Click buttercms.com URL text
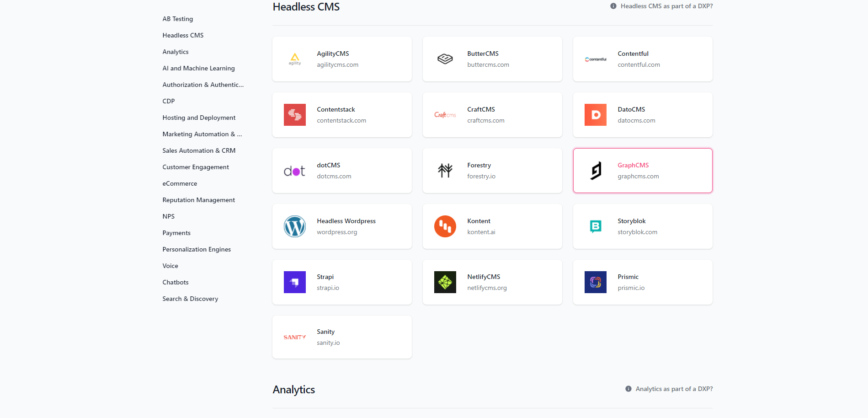The width and height of the screenshot is (868, 418). pos(488,64)
